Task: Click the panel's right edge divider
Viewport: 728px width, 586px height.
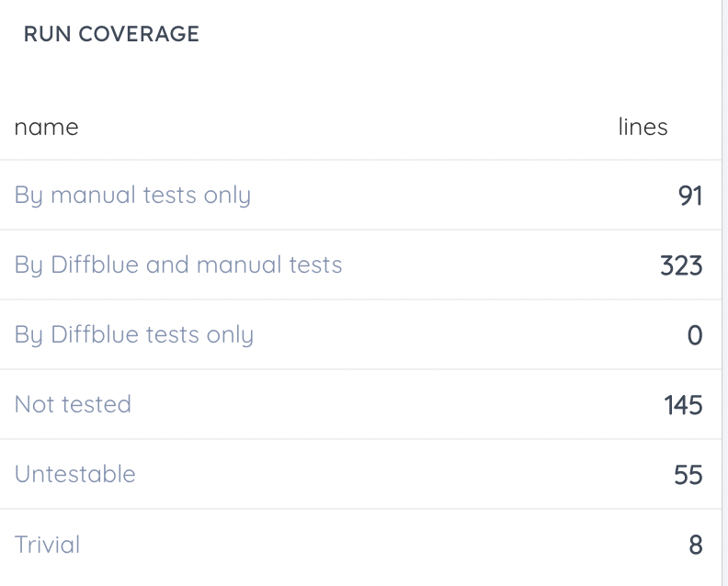Action: click(x=722, y=293)
